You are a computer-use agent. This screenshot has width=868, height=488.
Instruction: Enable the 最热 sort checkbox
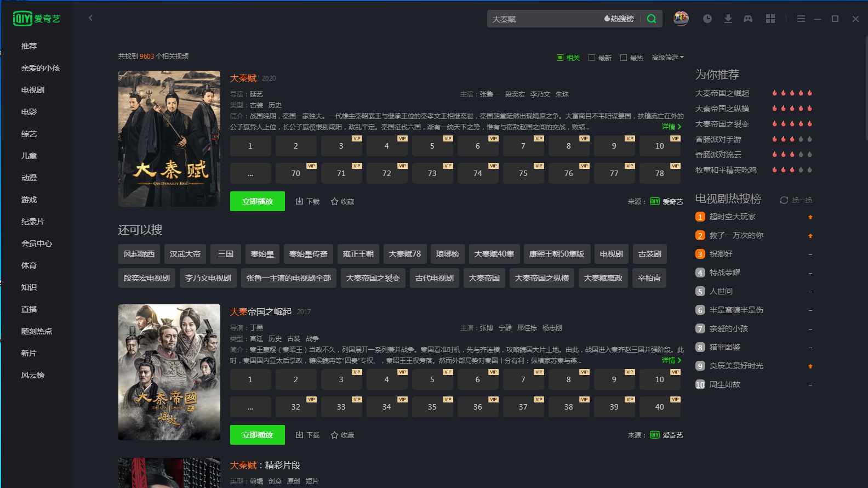coord(624,58)
